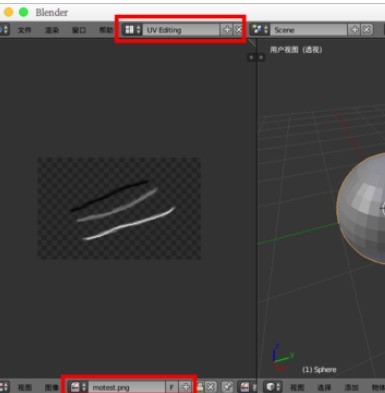Toggle fake user F for motest.png

(172, 387)
